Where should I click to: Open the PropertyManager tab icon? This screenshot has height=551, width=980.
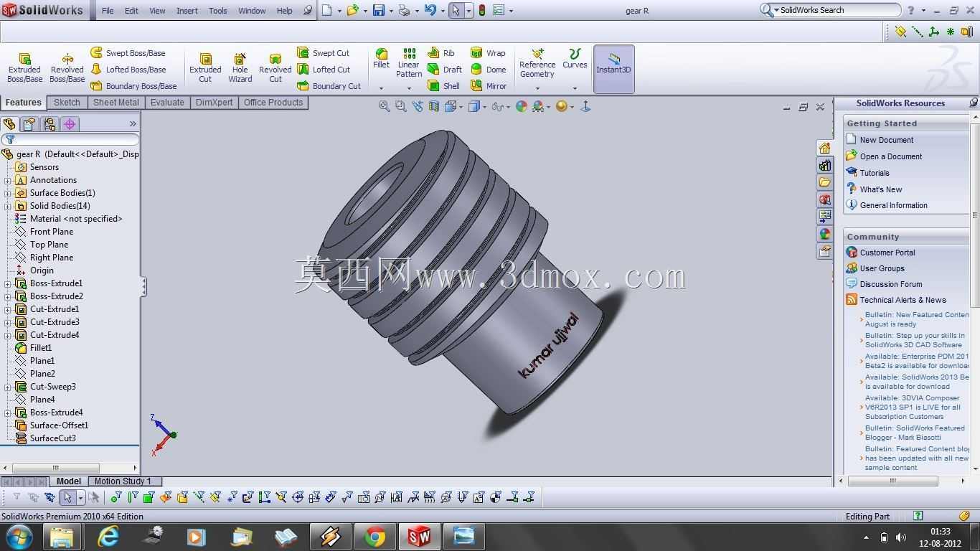click(x=29, y=124)
